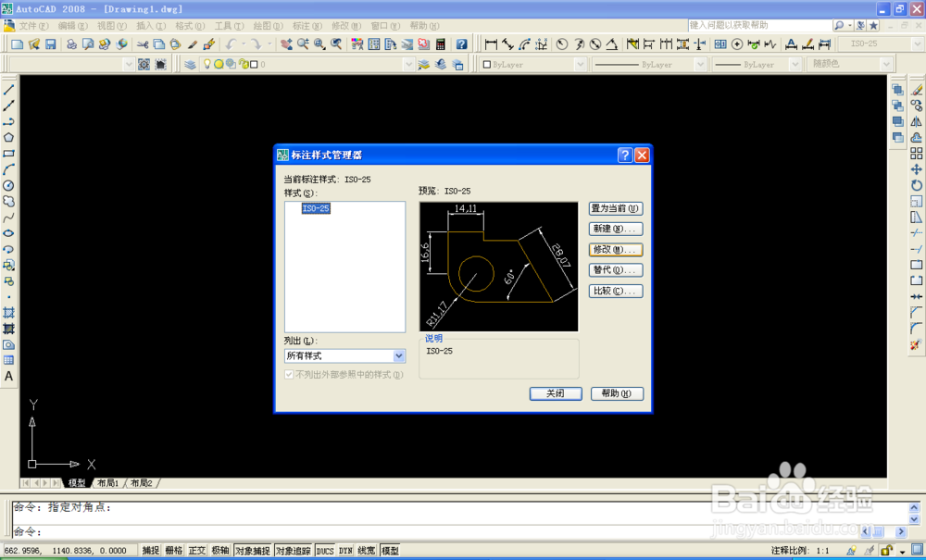Click the Cut scissors icon
The height and width of the screenshot is (560, 926).
(x=143, y=44)
